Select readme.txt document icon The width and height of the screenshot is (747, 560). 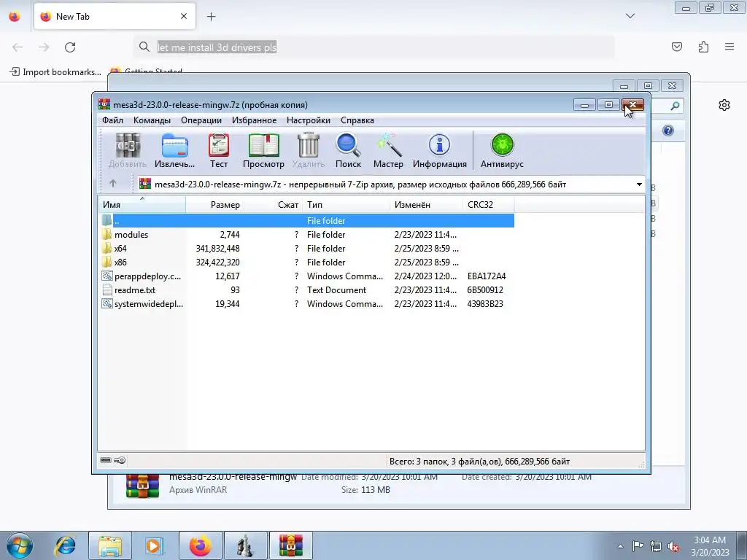[x=107, y=289]
